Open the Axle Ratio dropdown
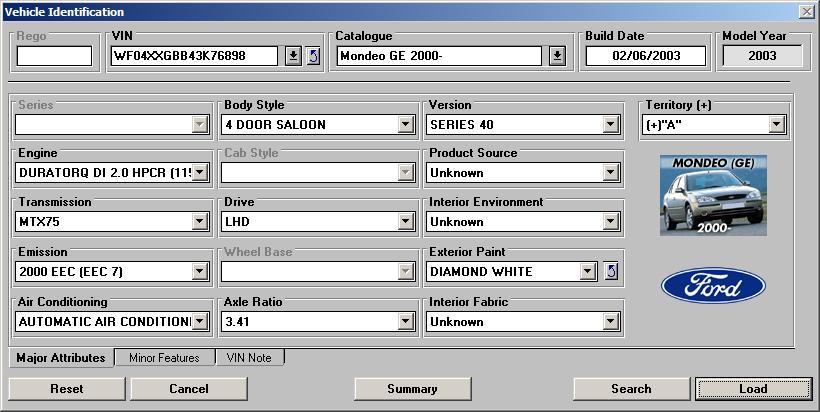820x412 pixels. (406, 322)
